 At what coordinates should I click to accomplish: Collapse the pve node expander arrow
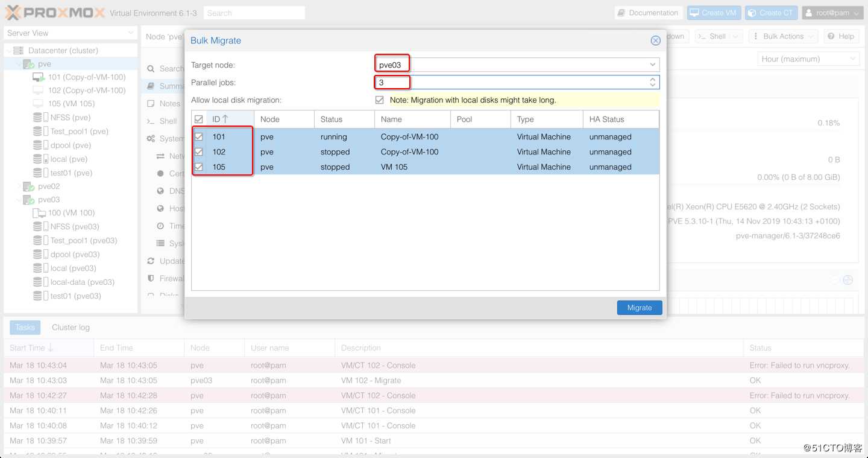point(19,64)
